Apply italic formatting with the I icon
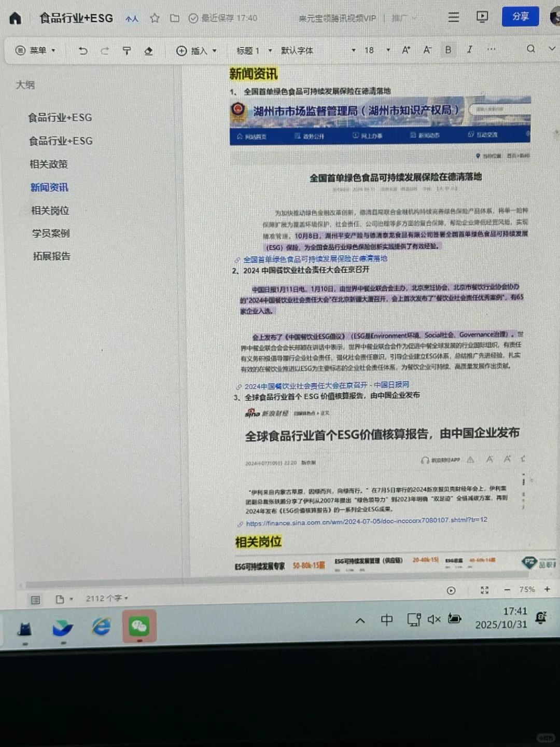The image size is (560, 747). [469, 49]
